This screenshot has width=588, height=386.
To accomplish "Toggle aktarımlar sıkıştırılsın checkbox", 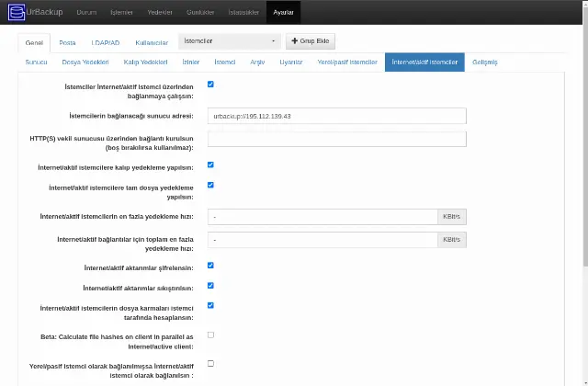I will point(210,286).
